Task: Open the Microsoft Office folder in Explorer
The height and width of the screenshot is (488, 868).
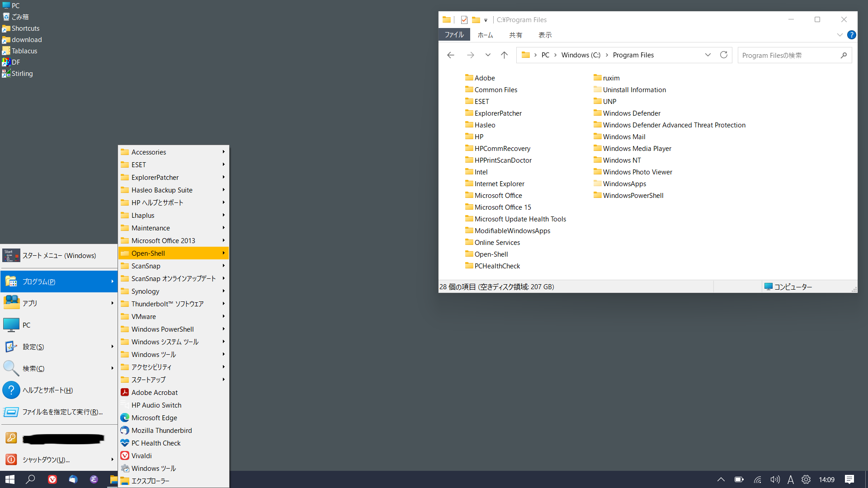Action: point(498,195)
